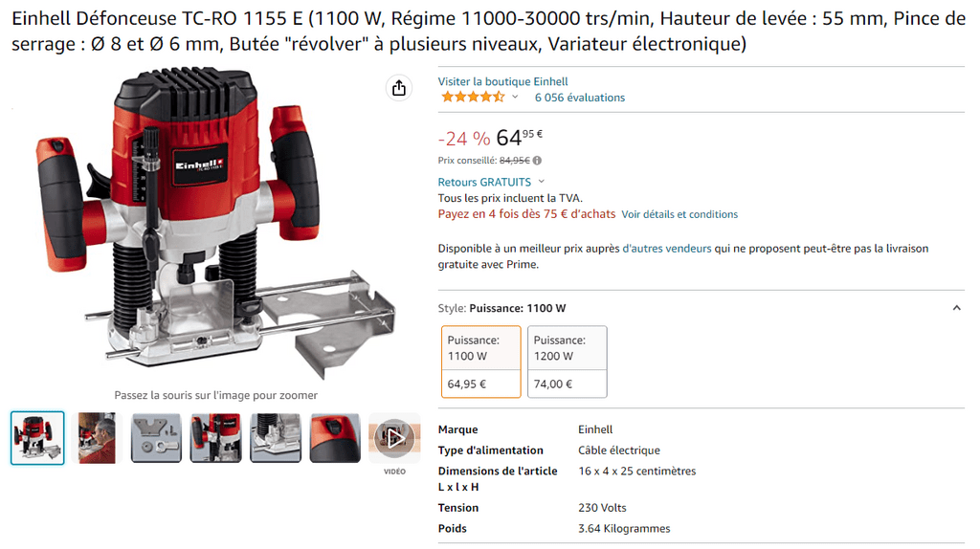Open the 6 056 évaluations link
This screenshot has width=980, height=549.
pyautogui.click(x=579, y=98)
